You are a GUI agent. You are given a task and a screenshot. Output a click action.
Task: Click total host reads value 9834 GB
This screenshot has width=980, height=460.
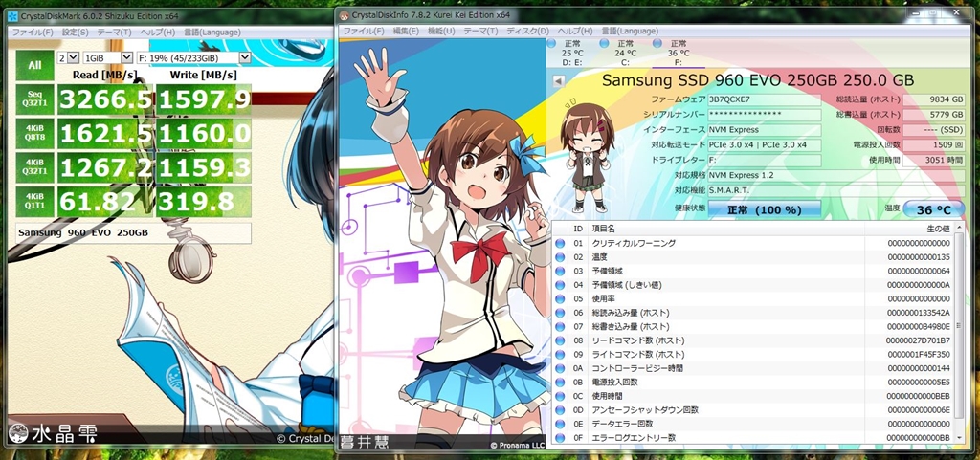point(934,99)
